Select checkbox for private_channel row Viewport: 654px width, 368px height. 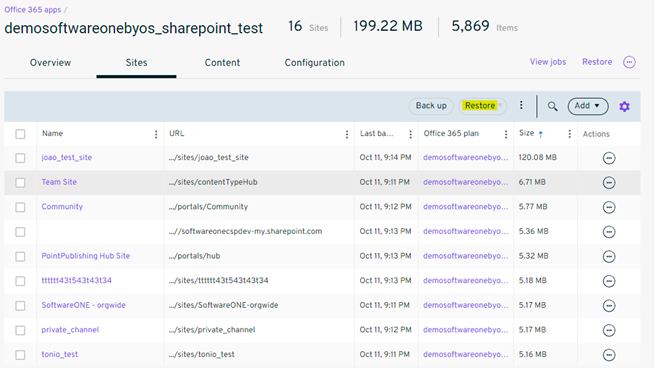click(20, 330)
